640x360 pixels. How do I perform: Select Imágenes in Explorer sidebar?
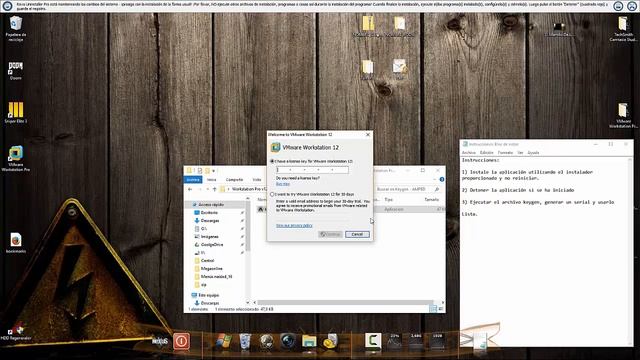point(209,237)
